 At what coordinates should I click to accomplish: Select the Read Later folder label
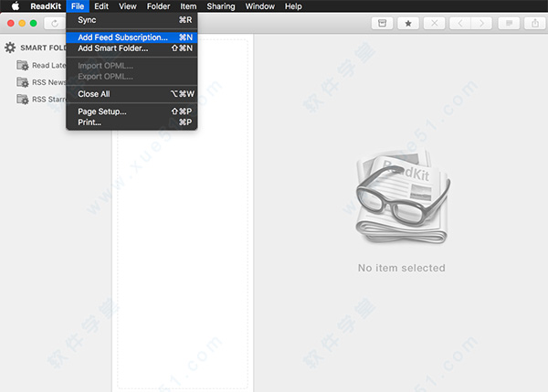(x=49, y=66)
